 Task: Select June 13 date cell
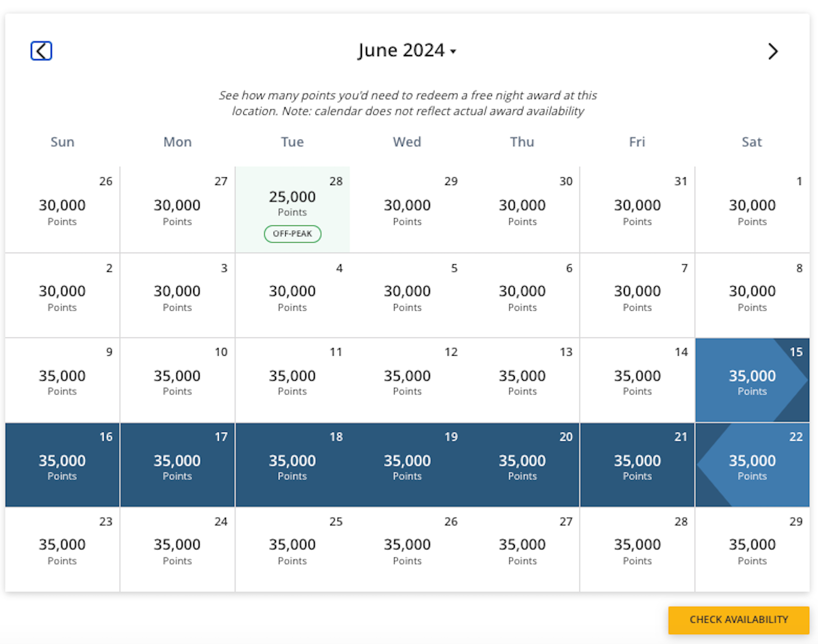(522, 380)
